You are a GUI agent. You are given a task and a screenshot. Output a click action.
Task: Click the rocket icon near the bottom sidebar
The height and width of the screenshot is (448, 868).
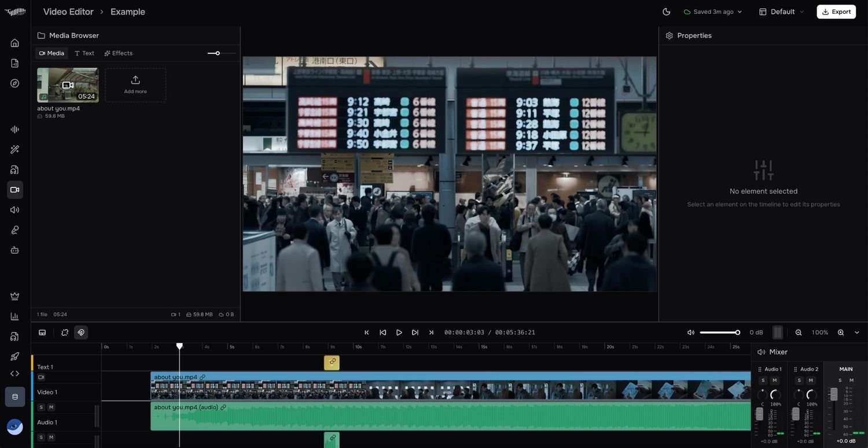(14, 356)
